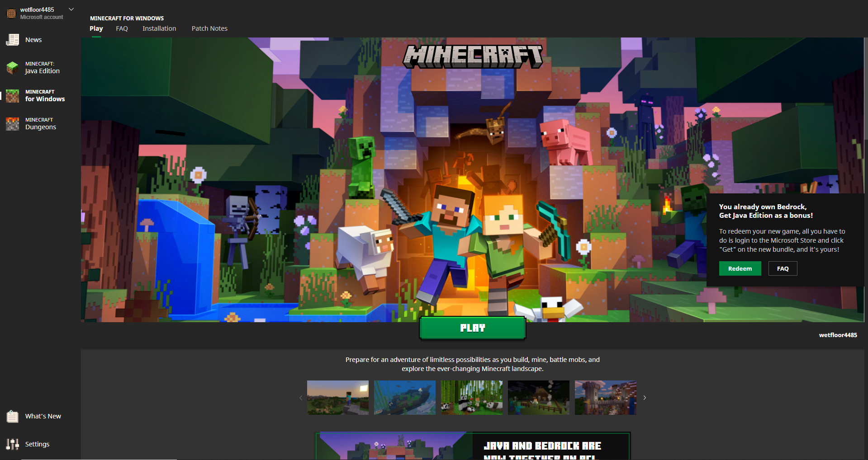Open the Settings sliders icon
This screenshot has height=460, width=868.
(x=13, y=444)
